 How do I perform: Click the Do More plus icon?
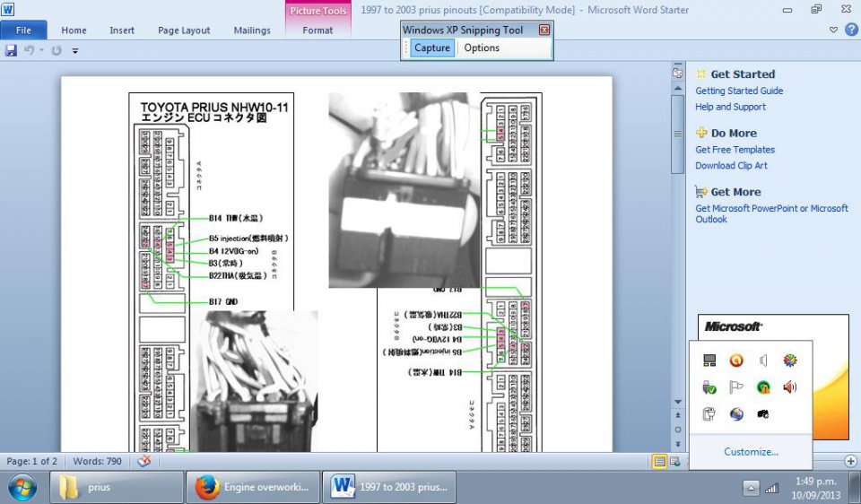pos(701,133)
